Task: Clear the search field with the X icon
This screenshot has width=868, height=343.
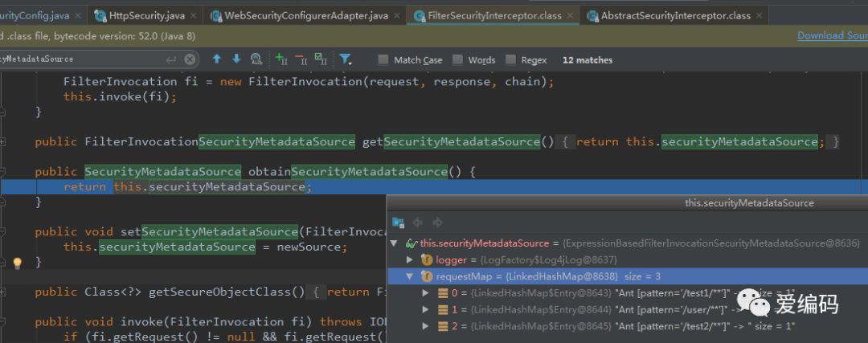Action: point(190,59)
